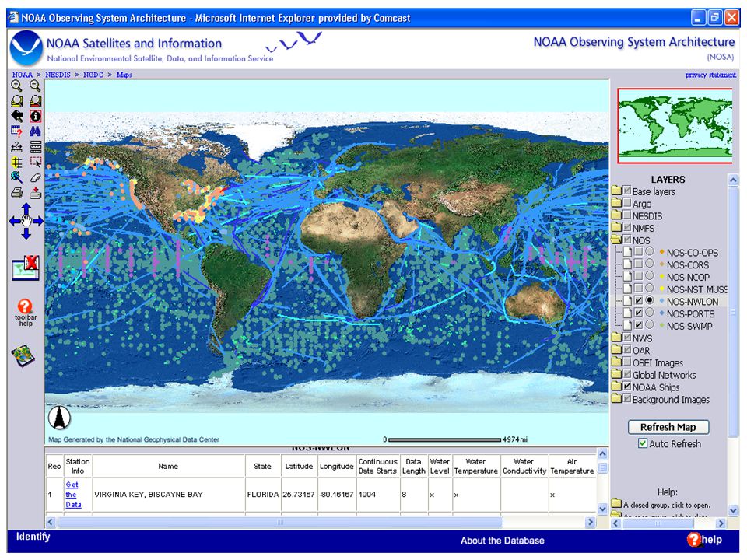Toggle the Auto Refresh checkbox
Image resolution: width=747 pixels, height=560 pixels.
[x=643, y=443]
